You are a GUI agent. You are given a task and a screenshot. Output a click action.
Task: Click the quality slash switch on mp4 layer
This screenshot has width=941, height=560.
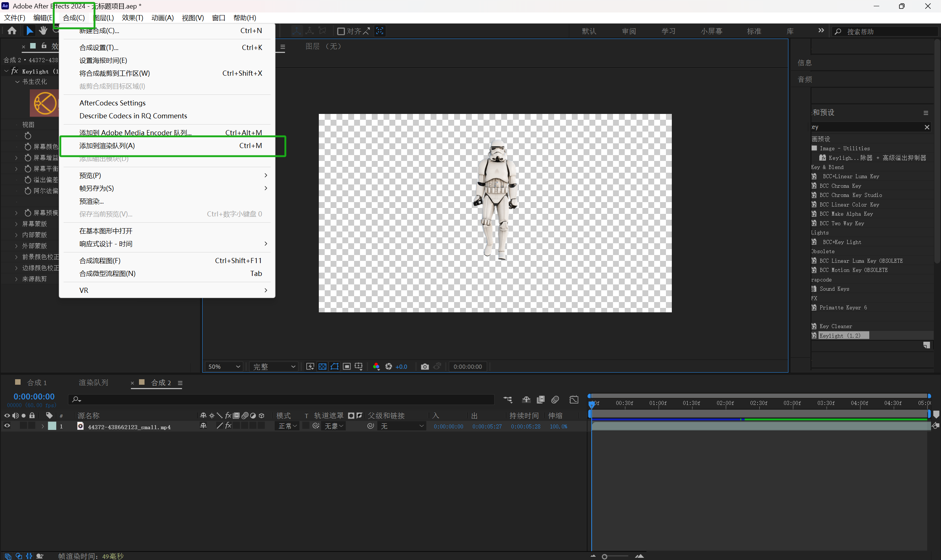click(x=220, y=426)
